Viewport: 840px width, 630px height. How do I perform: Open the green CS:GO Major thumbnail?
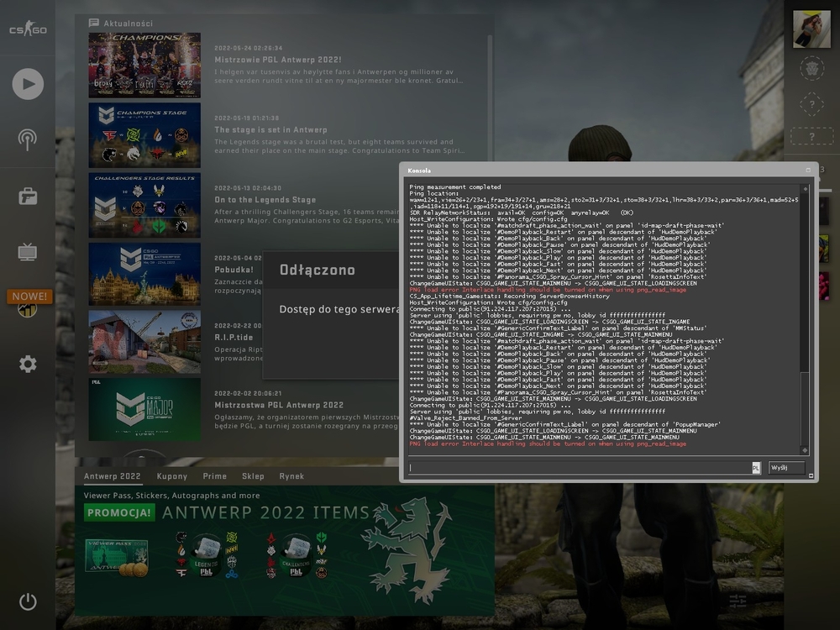tap(144, 410)
